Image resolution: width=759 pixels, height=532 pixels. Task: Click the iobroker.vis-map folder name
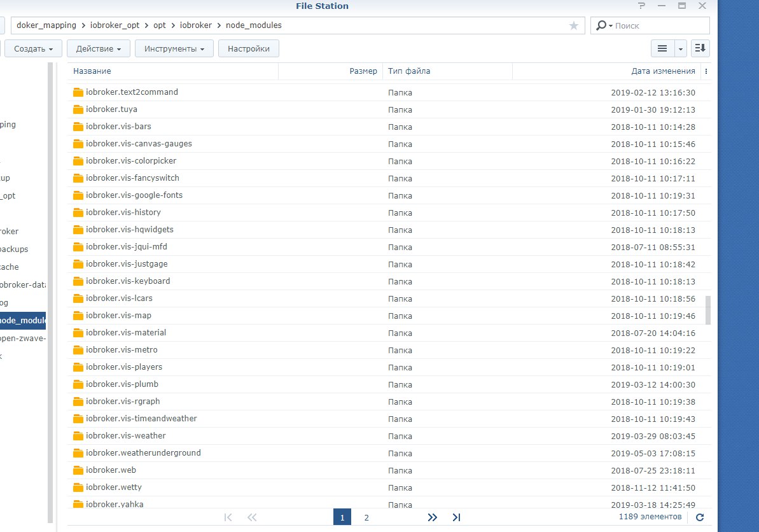(x=118, y=316)
